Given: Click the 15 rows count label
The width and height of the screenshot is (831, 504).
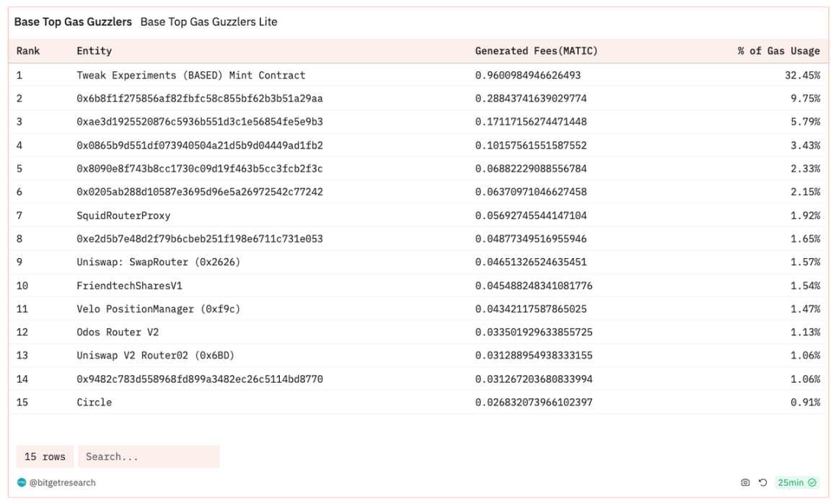Looking at the screenshot, I should [x=45, y=456].
